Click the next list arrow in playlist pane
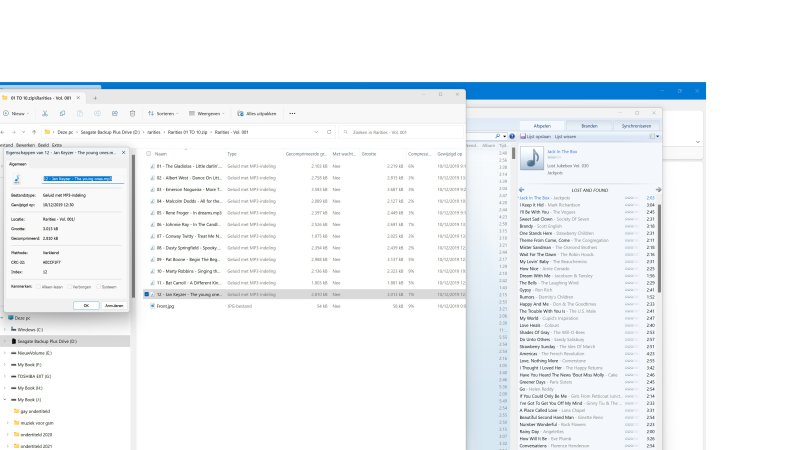This screenshot has width=800, height=450. click(x=658, y=189)
